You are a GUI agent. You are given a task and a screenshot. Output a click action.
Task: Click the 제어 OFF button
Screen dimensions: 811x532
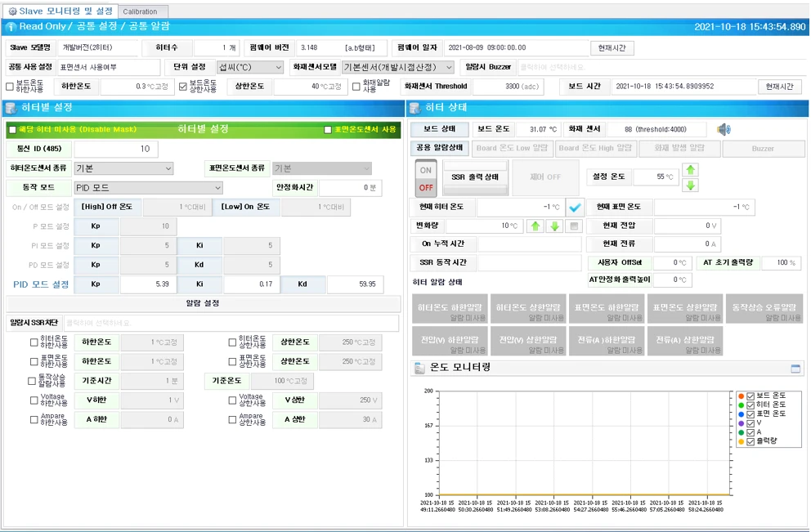click(x=545, y=177)
